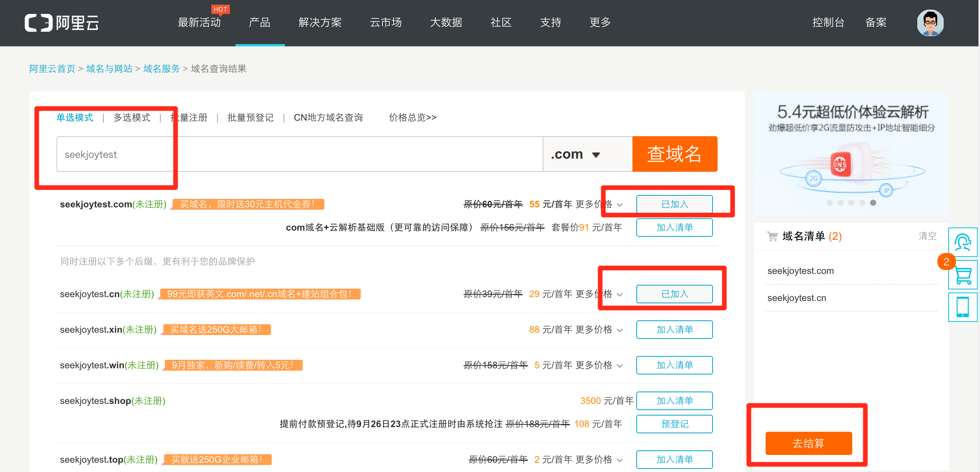980x472 pixels.
Task: Open 备案 link
Action: coord(876,22)
